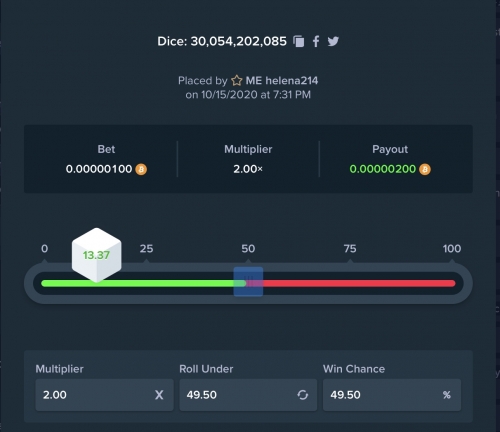Image resolution: width=500 pixels, height=432 pixels.
Task: Click the bitcoin icon next to Payout
Action: pyautogui.click(x=425, y=169)
